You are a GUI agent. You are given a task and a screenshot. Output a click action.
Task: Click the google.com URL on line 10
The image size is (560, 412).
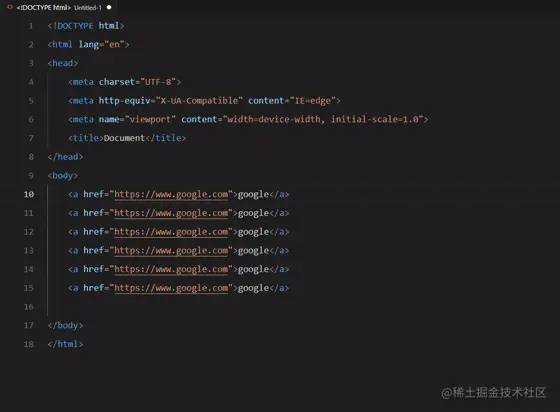tap(171, 194)
